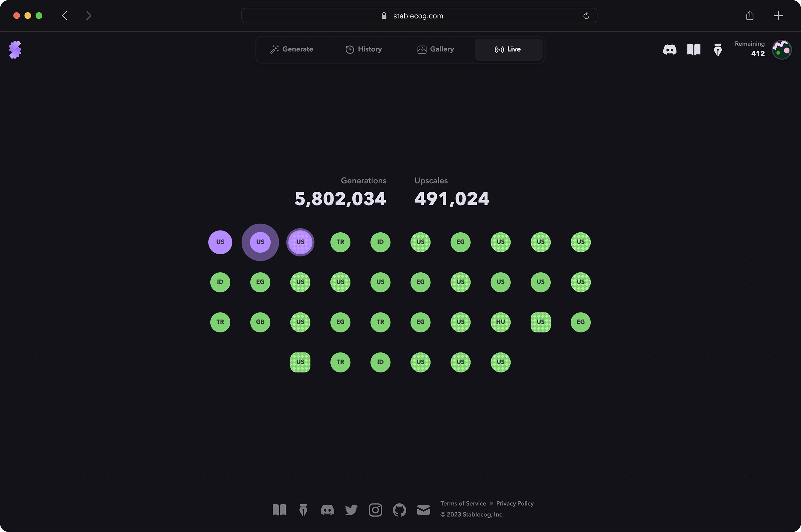Reload the page using the refresh icon
This screenshot has width=801, height=532.
point(586,16)
